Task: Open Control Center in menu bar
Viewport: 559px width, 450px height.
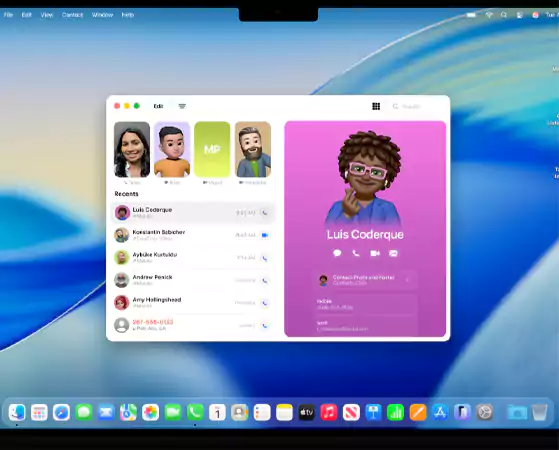Action: (520, 15)
